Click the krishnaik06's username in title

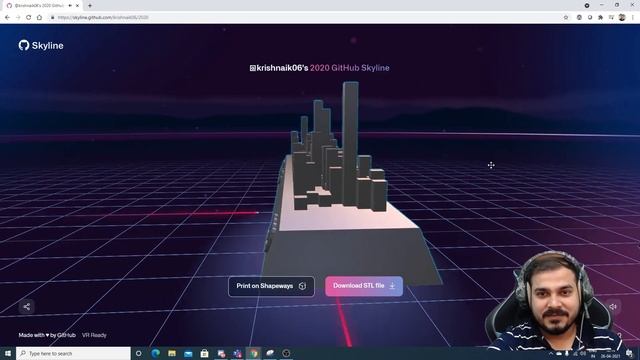pos(279,68)
